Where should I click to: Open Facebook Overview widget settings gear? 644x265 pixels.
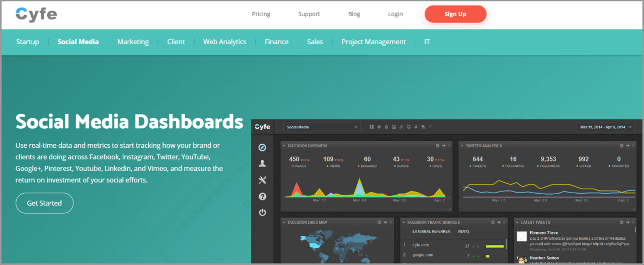tap(438, 146)
